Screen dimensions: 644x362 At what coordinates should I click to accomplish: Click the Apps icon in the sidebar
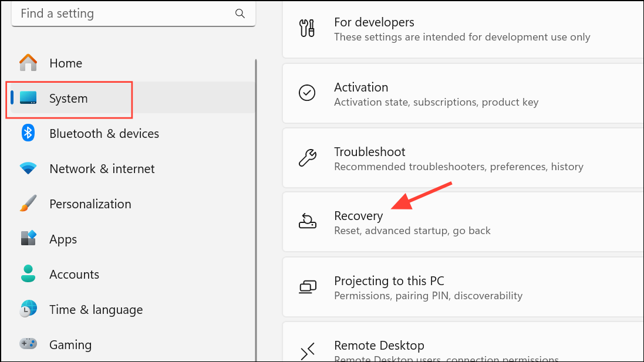coord(28,239)
